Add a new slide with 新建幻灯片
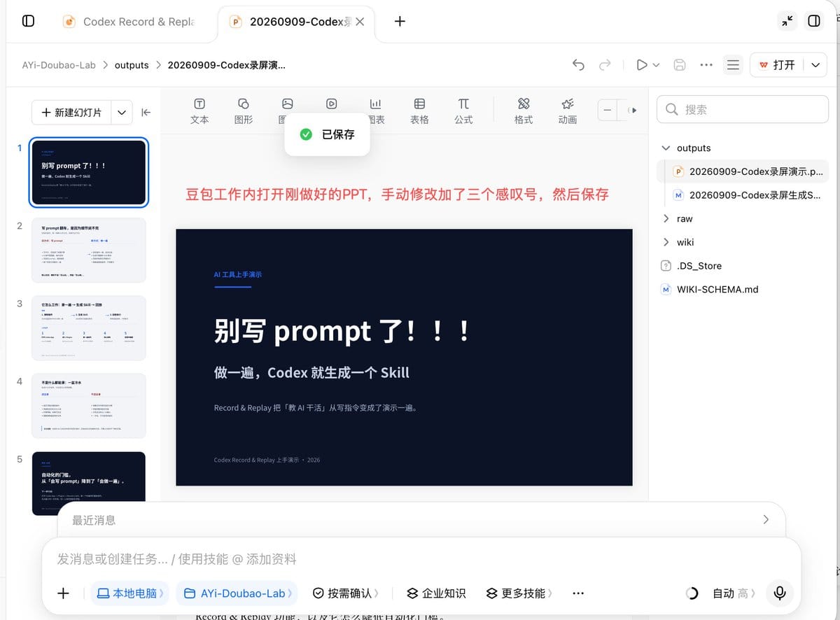Screen dimensions: 840x620 [x=71, y=112]
